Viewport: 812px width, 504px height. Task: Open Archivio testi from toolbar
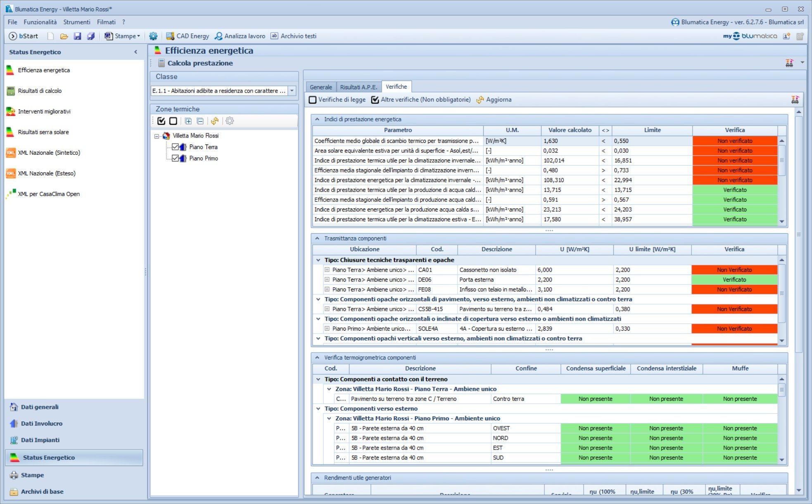click(x=293, y=36)
